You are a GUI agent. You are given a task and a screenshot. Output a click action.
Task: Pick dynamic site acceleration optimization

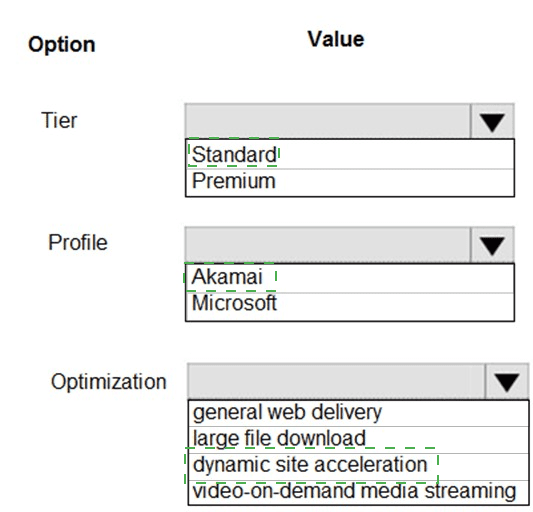pyautogui.click(x=359, y=467)
